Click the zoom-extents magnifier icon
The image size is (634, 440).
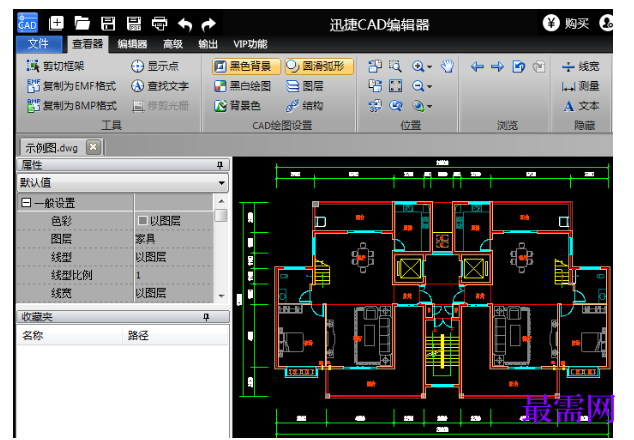pos(395,106)
